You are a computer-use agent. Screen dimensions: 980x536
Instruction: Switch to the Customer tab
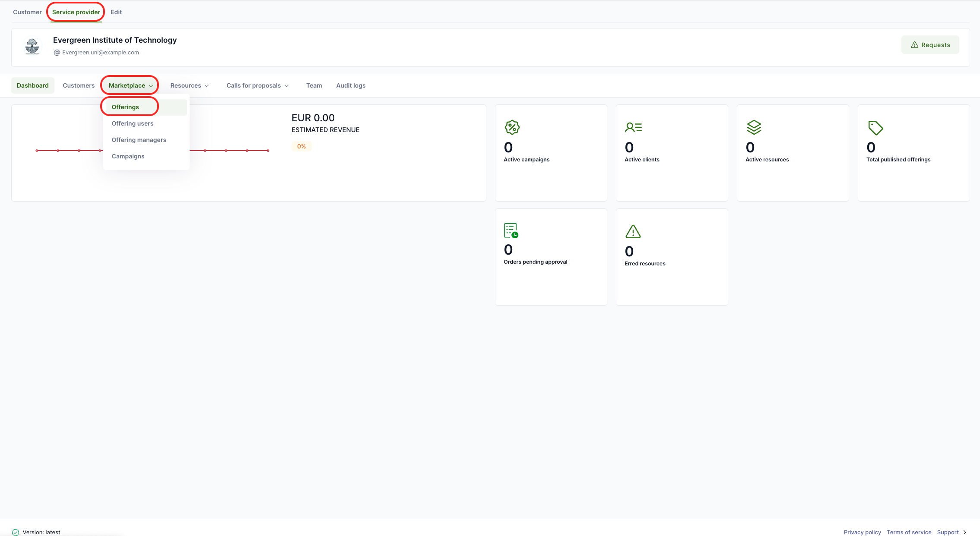[x=27, y=12]
